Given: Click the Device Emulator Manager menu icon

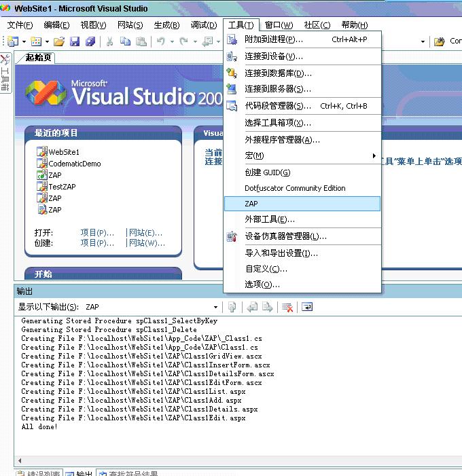Looking at the screenshot, I should 232,236.
